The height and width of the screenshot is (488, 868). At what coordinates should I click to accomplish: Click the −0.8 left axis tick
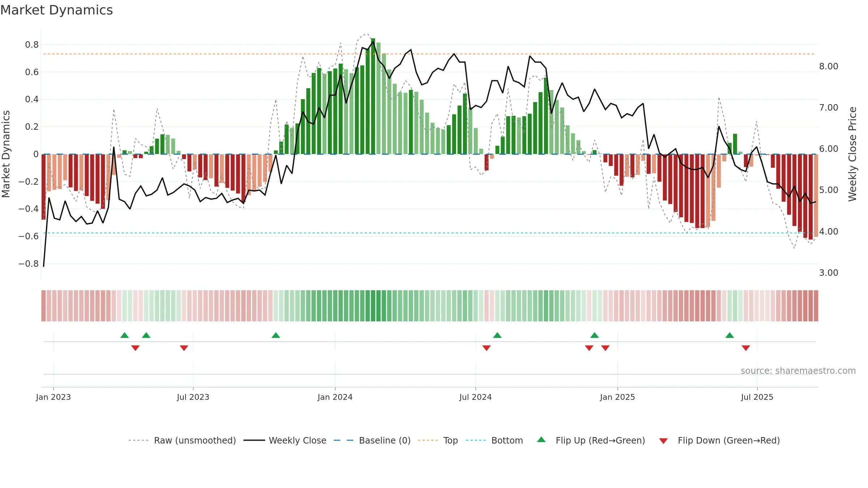[29, 264]
